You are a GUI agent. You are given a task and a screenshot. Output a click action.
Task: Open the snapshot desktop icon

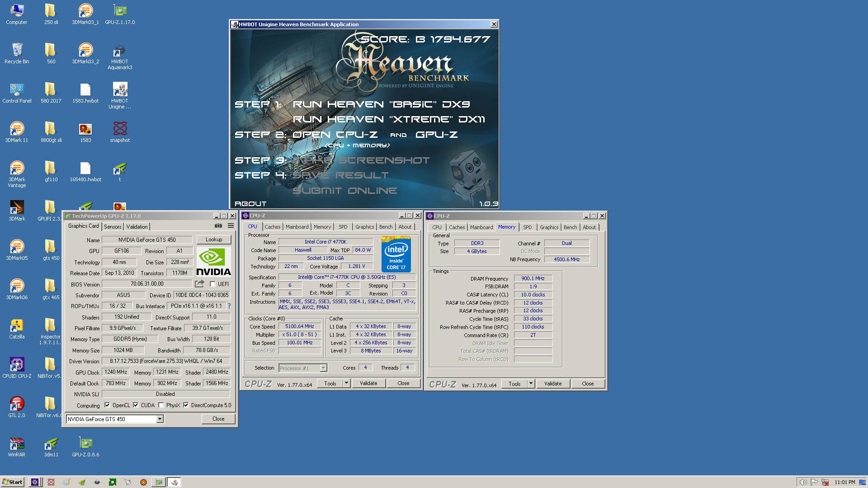120,132
